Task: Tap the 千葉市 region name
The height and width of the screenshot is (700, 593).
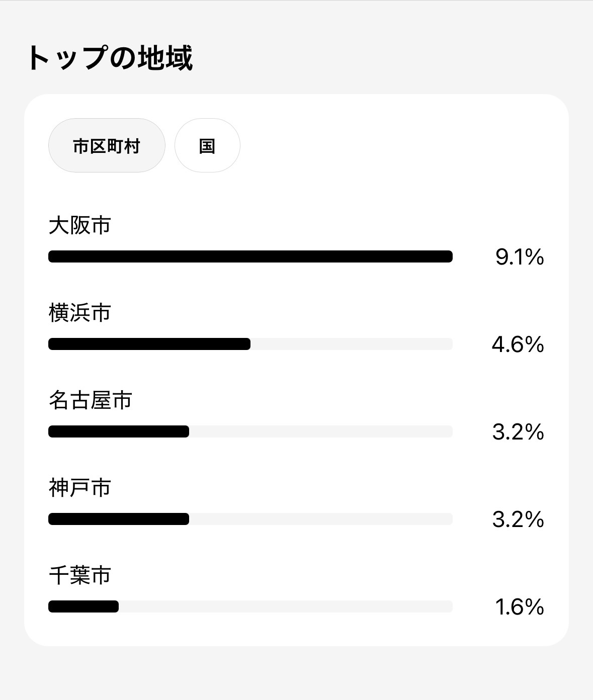Action: 79,575
